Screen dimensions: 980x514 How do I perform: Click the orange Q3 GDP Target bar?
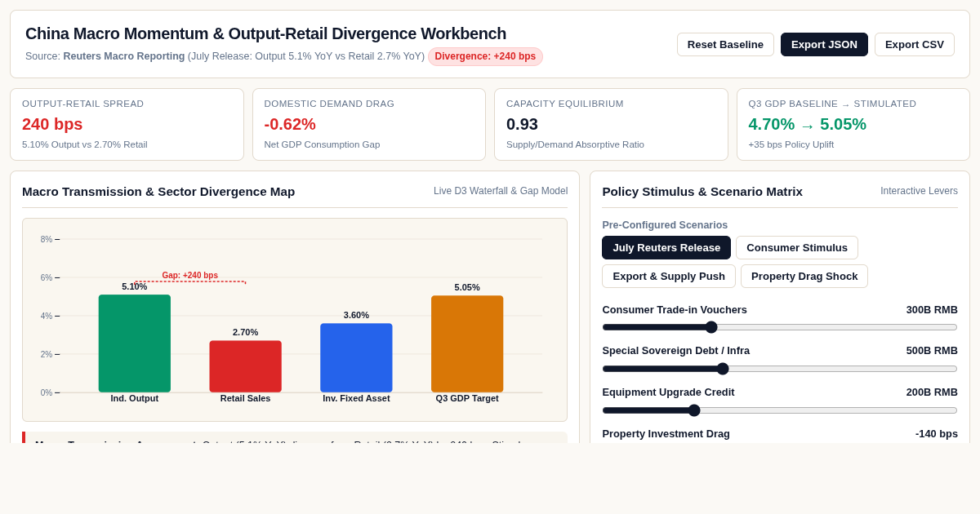tap(467, 343)
